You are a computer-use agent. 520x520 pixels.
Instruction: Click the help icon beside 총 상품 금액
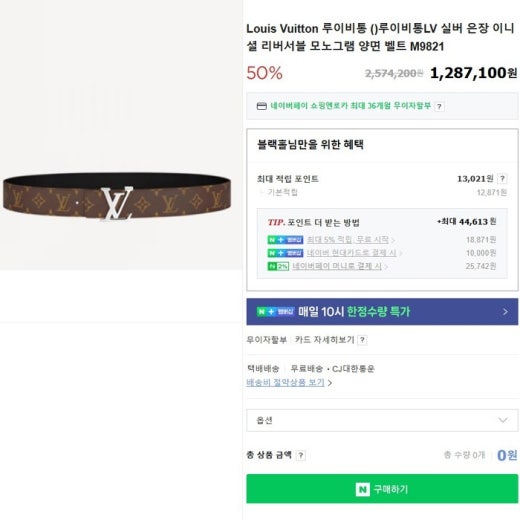[301, 455]
